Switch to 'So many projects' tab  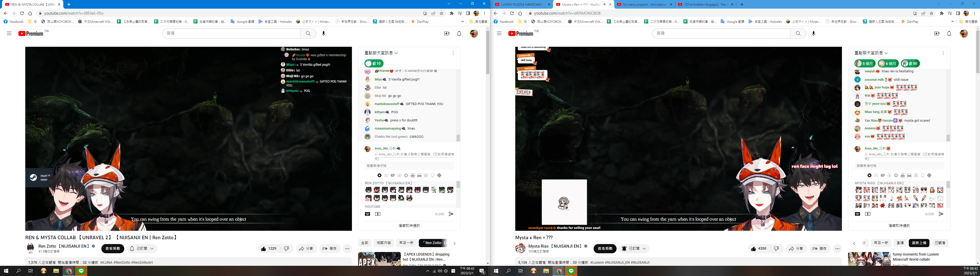(x=645, y=5)
